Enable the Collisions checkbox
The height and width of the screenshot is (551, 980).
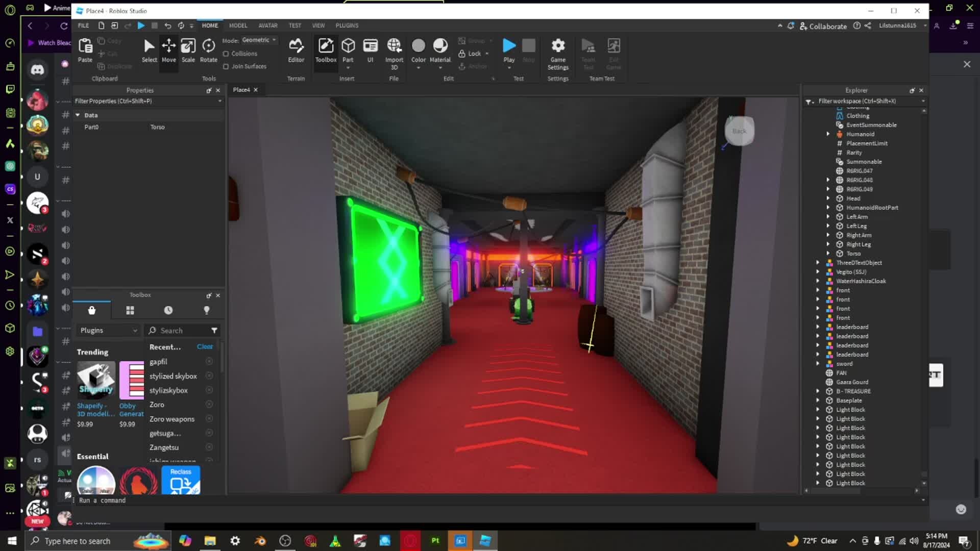pos(226,54)
